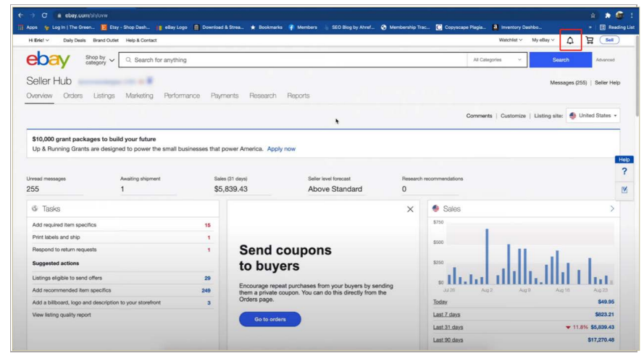Show more bookmarks overflow chevron

(x=590, y=27)
